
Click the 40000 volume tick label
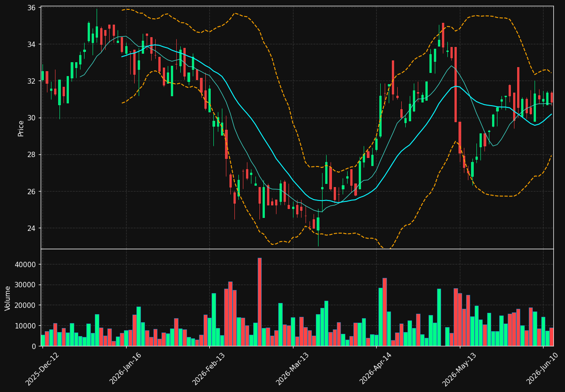(26, 264)
